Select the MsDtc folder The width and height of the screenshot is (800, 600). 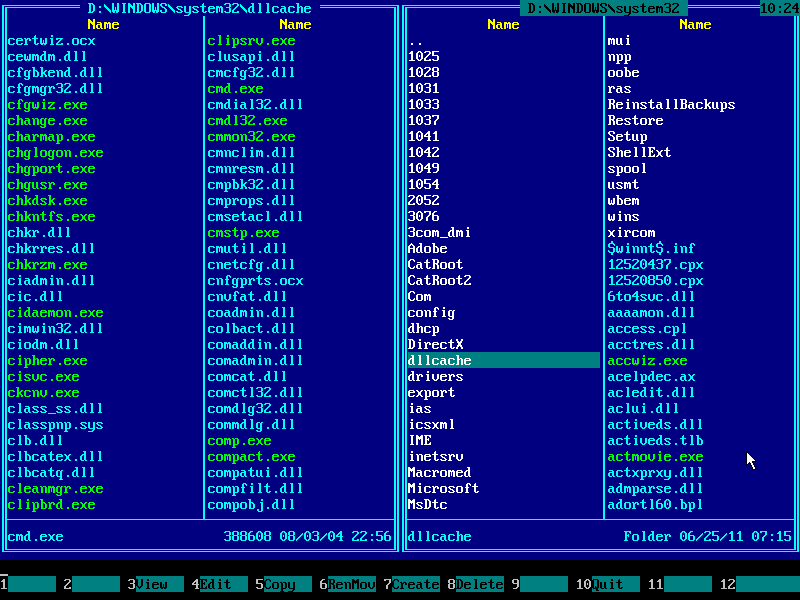[428, 505]
